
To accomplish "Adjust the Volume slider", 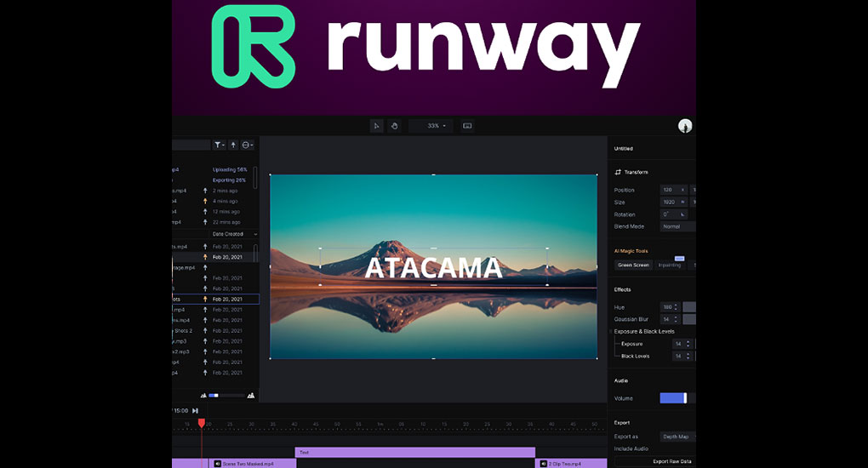I will pyautogui.click(x=674, y=398).
